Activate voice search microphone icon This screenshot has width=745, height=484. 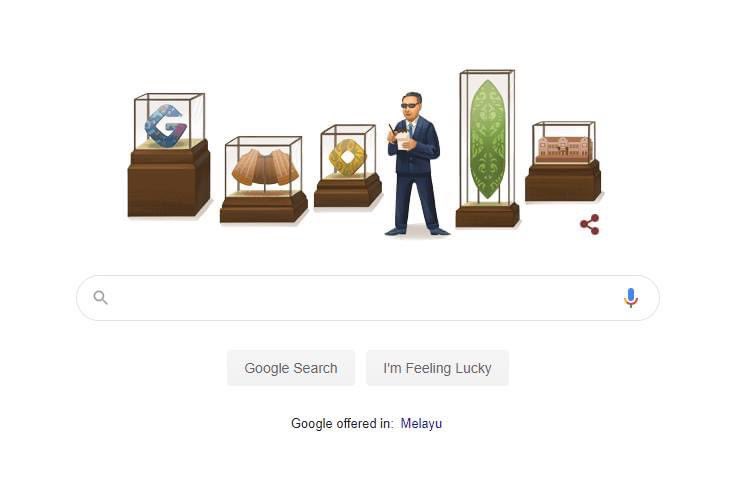[x=630, y=298]
